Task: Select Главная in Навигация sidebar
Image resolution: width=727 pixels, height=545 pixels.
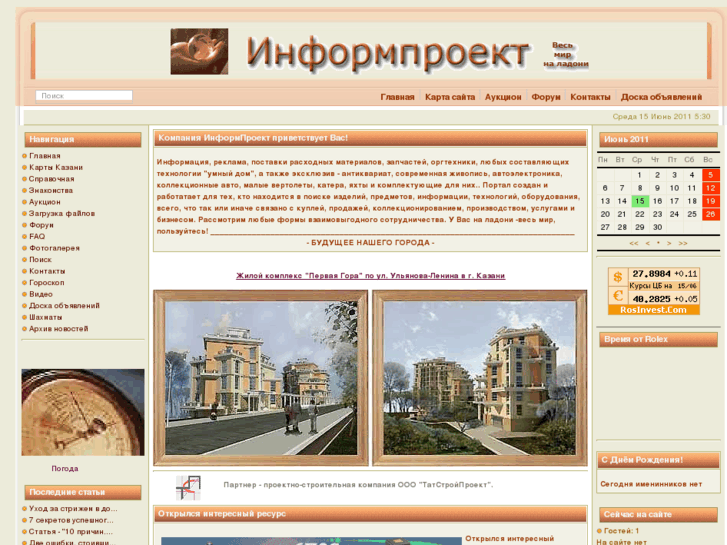Action: tap(45, 156)
